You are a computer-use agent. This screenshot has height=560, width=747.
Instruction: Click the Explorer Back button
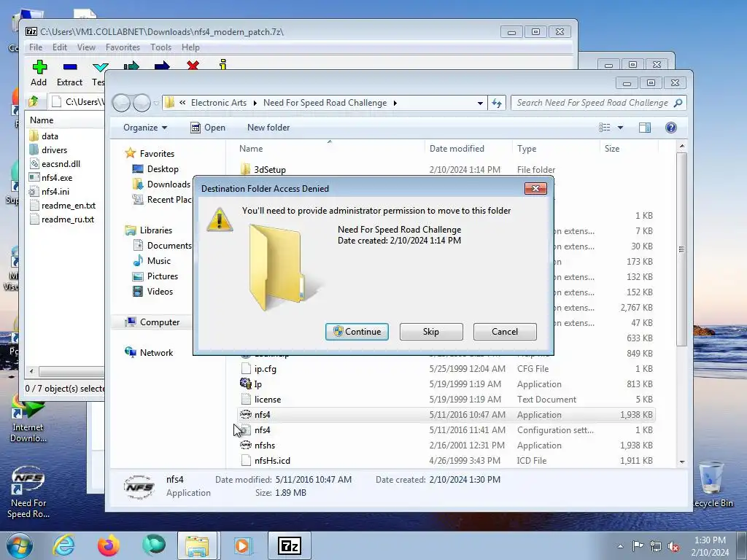coord(122,103)
